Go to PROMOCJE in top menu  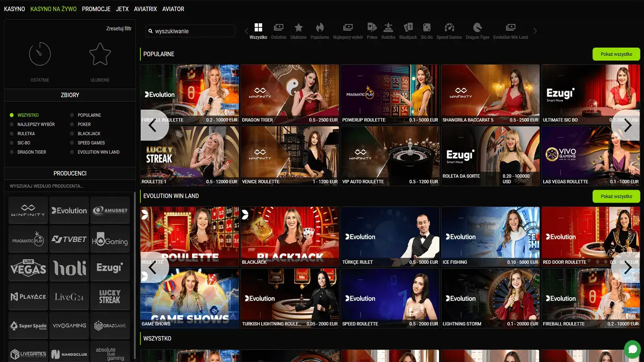[x=96, y=9]
